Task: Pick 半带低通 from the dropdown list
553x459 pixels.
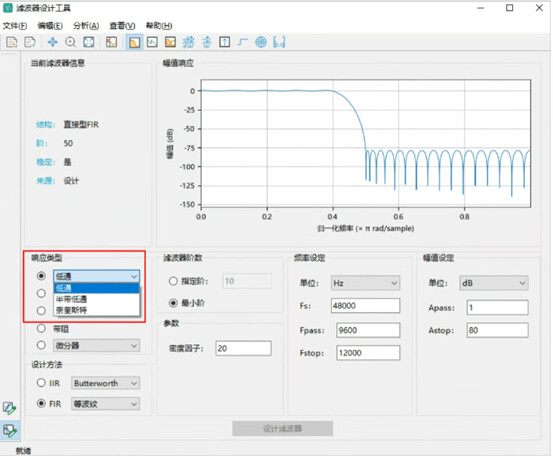Action: [96, 300]
